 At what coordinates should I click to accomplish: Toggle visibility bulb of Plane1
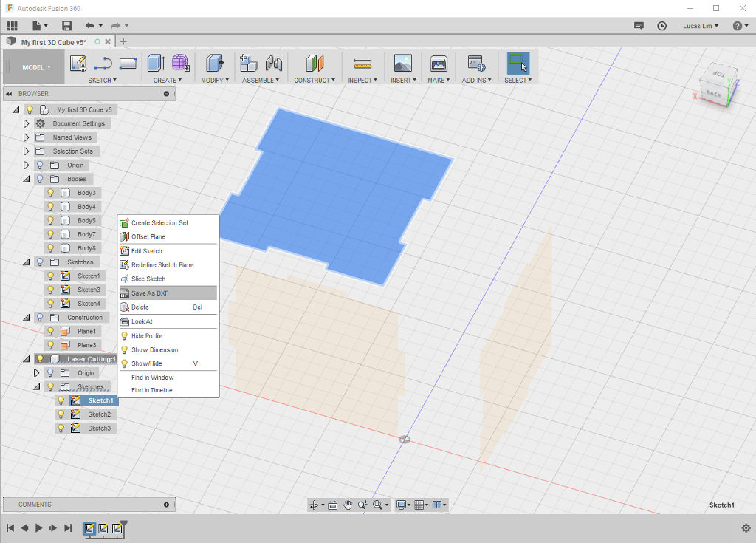coord(51,331)
